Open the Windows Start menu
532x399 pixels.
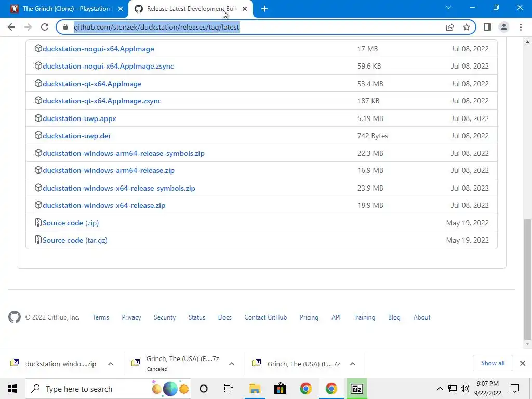12,389
